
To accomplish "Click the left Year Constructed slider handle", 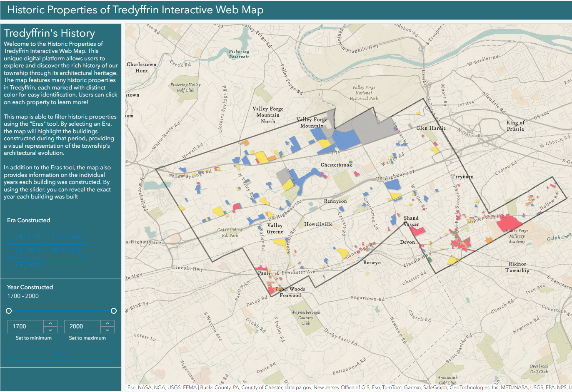I will [8, 311].
